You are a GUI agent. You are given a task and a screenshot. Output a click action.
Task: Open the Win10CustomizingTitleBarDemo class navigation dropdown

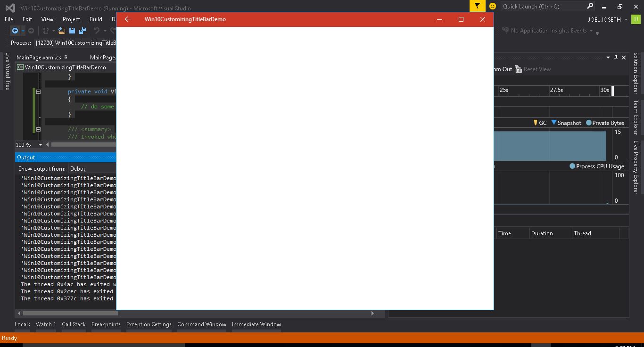click(66, 67)
